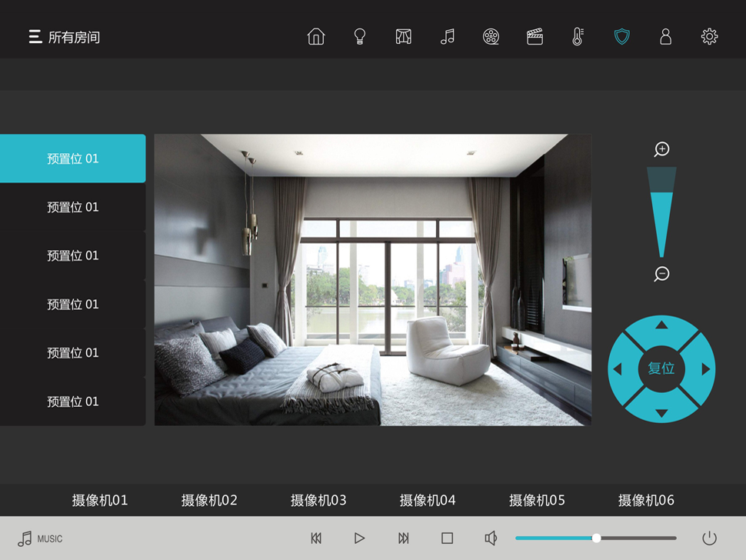Image resolution: width=746 pixels, height=560 pixels.
Task: Open the lighting bulb icon page
Action: (360, 37)
